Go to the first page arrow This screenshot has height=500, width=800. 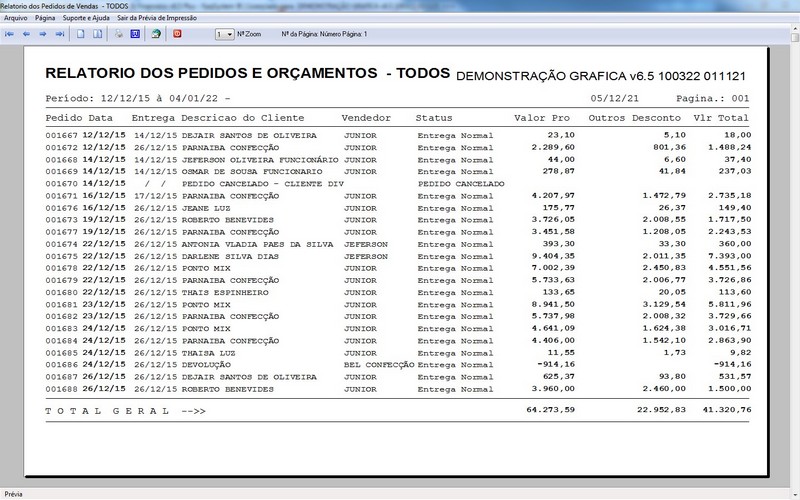pos(9,34)
